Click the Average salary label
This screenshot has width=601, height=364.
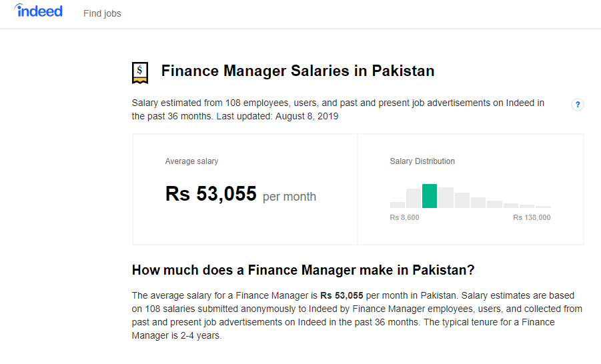[191, 161]
